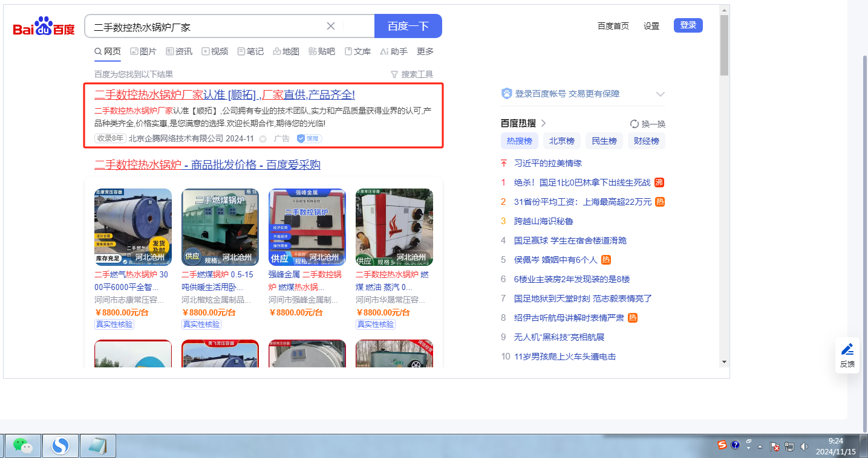Open the Ai 助手 tab
Screen dimensions: 868x458
tap(394, 51)
